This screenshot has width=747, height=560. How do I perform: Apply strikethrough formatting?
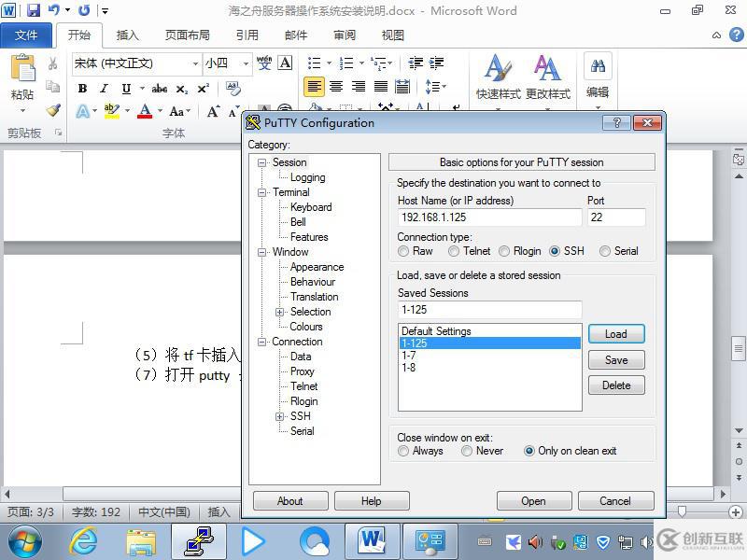click(x=160, y=89)
